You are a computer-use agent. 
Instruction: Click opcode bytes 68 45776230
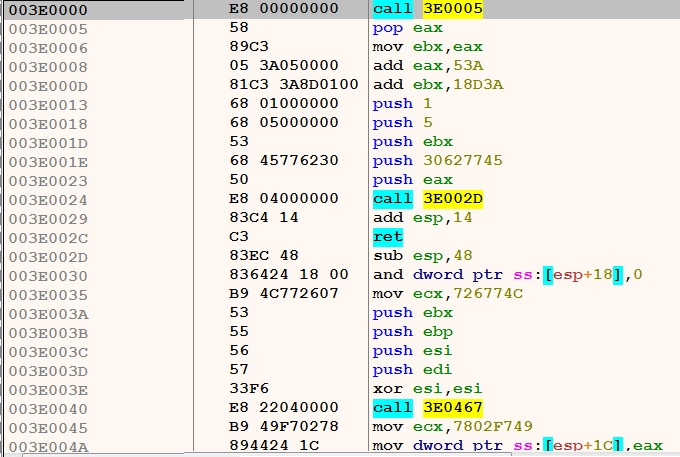tap(284, 160)
